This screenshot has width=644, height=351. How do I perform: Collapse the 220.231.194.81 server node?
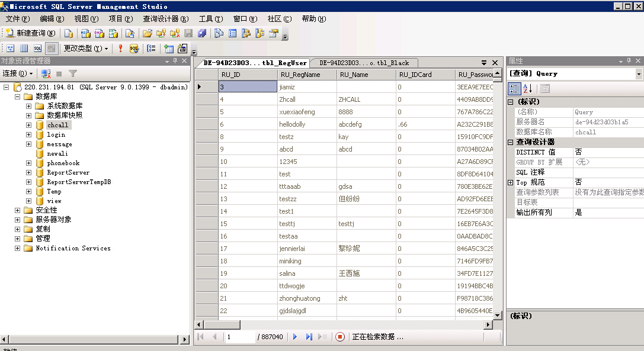(x=6, y=87)
